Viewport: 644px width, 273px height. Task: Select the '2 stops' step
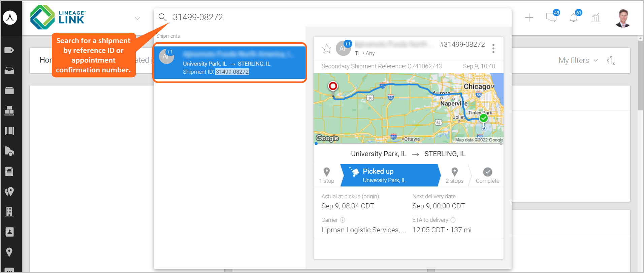[454, 175]
